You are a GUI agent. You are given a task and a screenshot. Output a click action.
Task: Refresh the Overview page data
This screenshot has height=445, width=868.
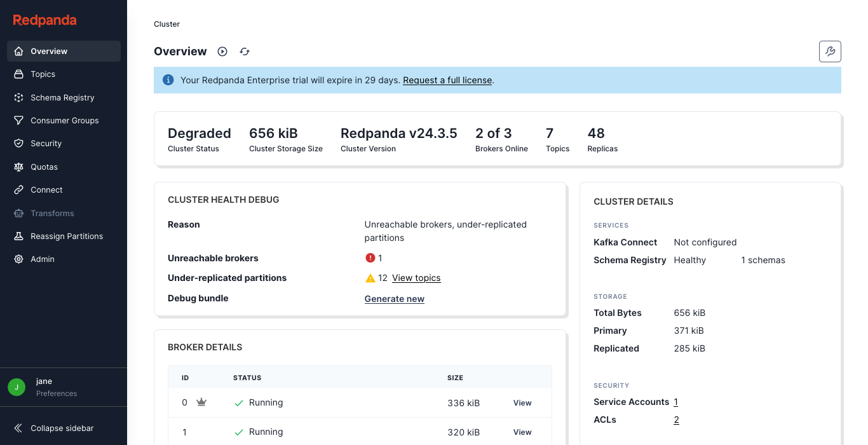tap(245, 51)
